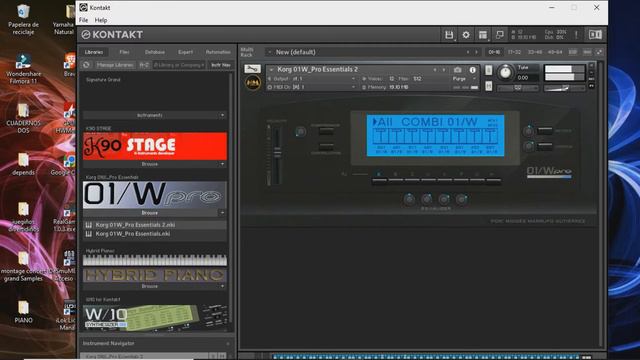Open instrument edit wrench icon
The width and height of the screenshot is (640, 360).
[252, 69]
